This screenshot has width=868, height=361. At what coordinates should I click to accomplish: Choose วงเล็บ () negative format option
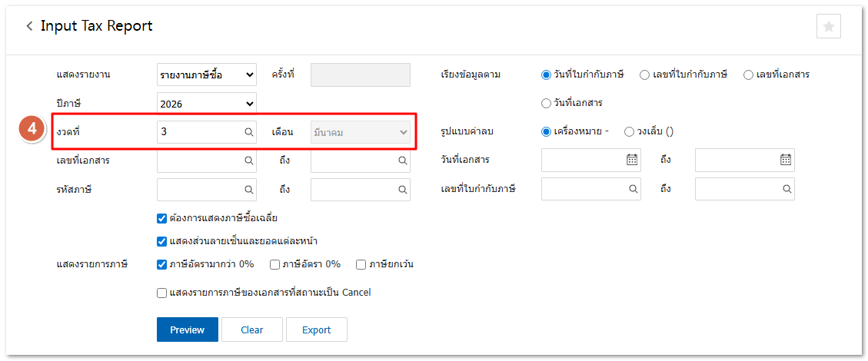coord(629,131)
